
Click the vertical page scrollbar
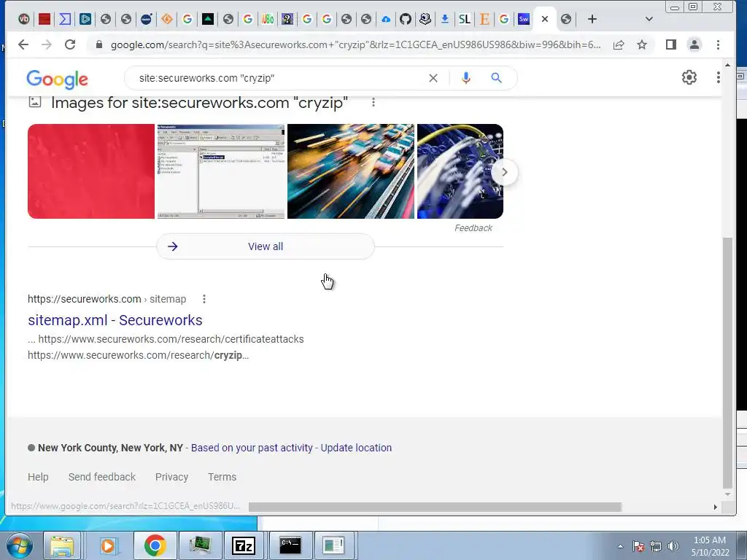727,363
